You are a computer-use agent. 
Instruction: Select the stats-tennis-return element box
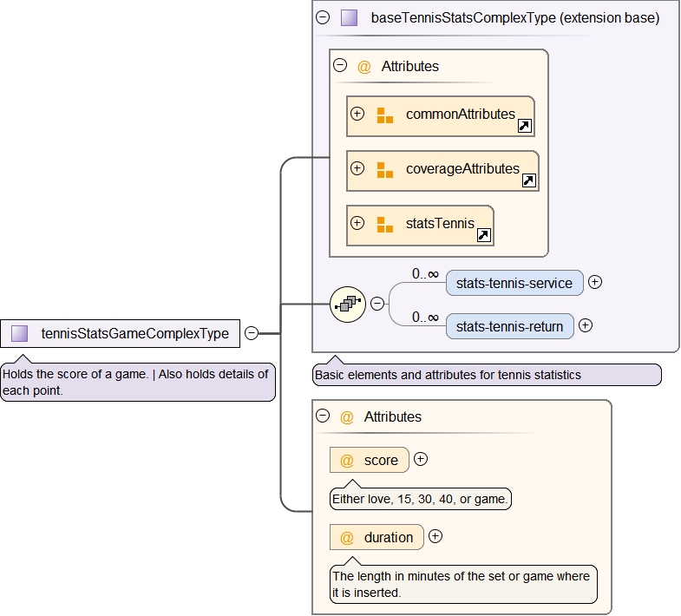[509, 326]
